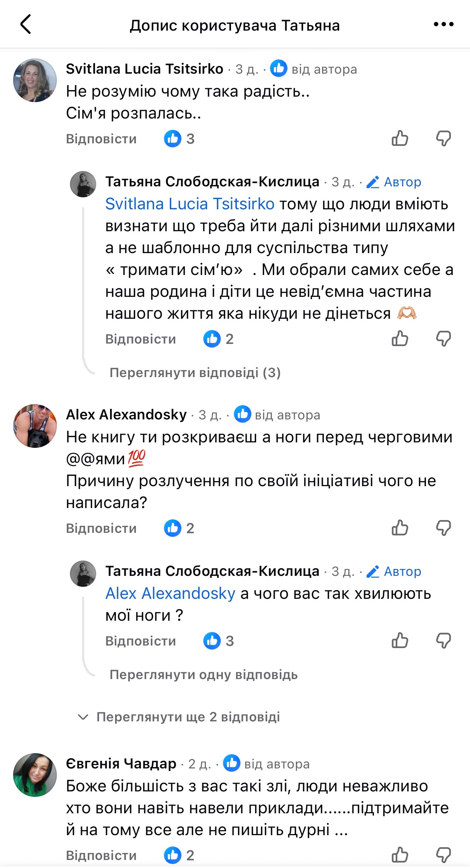Open reactions list showing 3 likes on first comment

(179, 138)
